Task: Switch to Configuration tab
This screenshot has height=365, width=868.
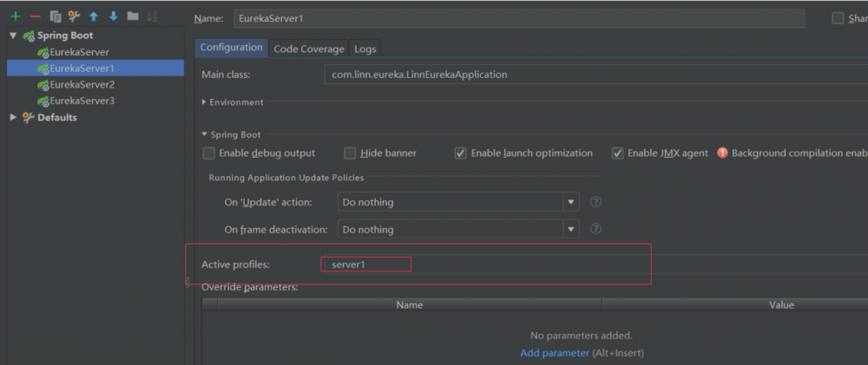Action: tap(232, 48)
